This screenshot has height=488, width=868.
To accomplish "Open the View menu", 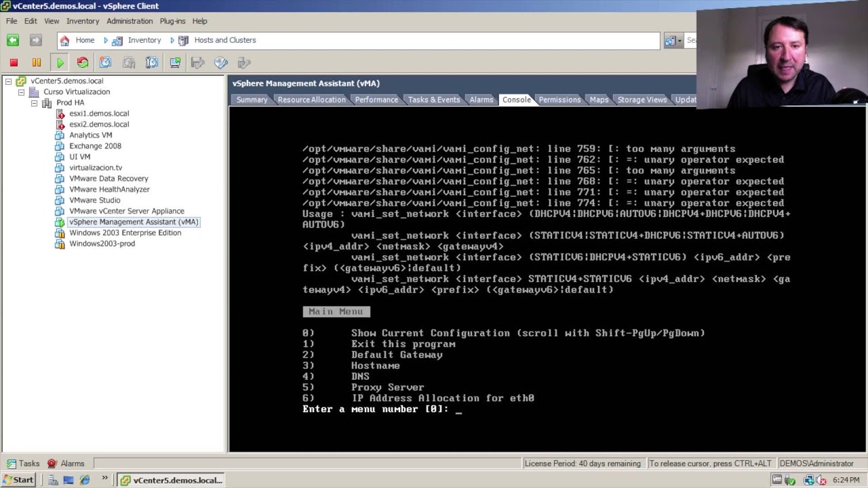I will [52, 21].
